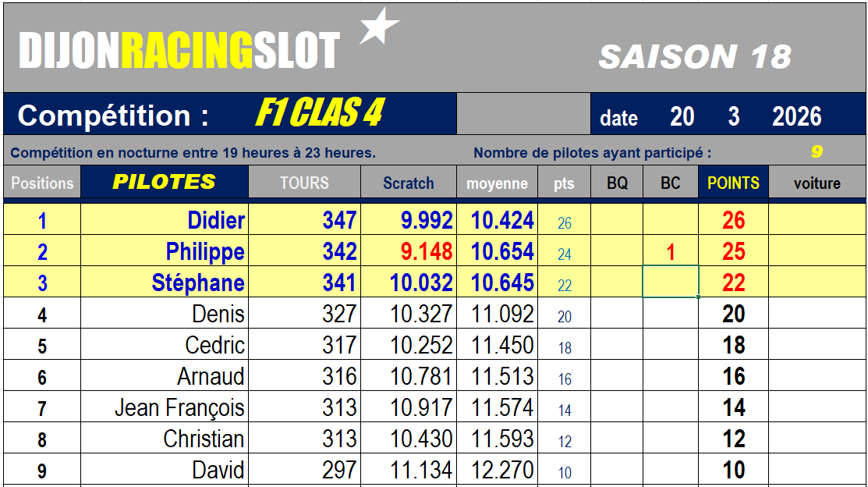
Task: Click the white star next to the logo
Action: [381, 26]
